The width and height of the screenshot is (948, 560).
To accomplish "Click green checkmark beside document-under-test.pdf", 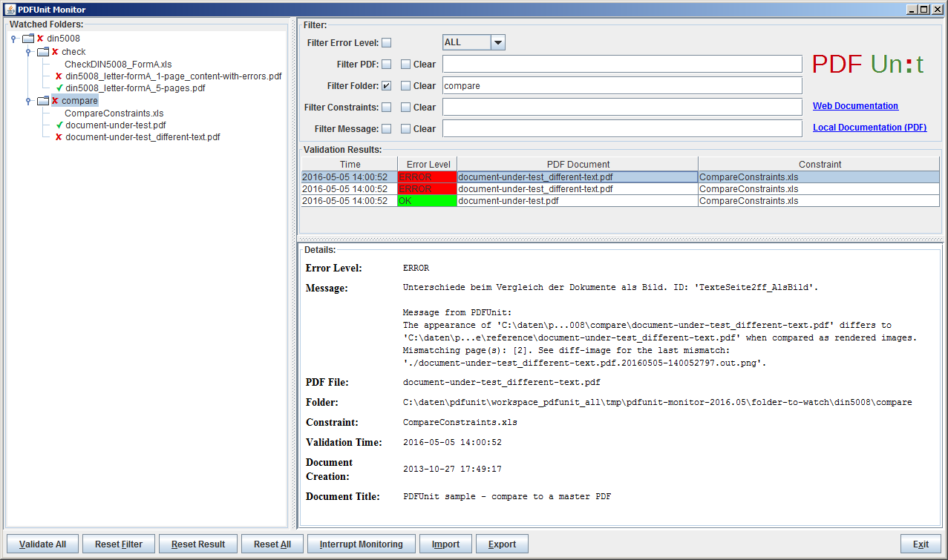I will (59, 125).
